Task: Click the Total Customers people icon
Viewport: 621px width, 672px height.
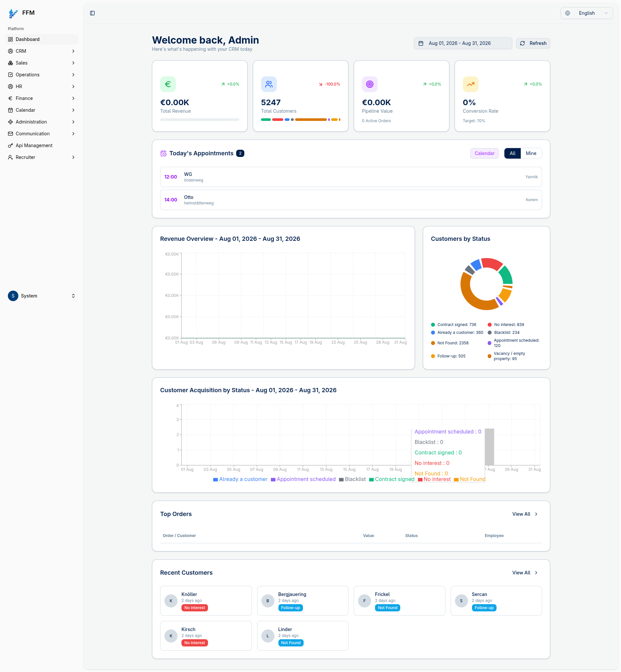Action: 269,84
